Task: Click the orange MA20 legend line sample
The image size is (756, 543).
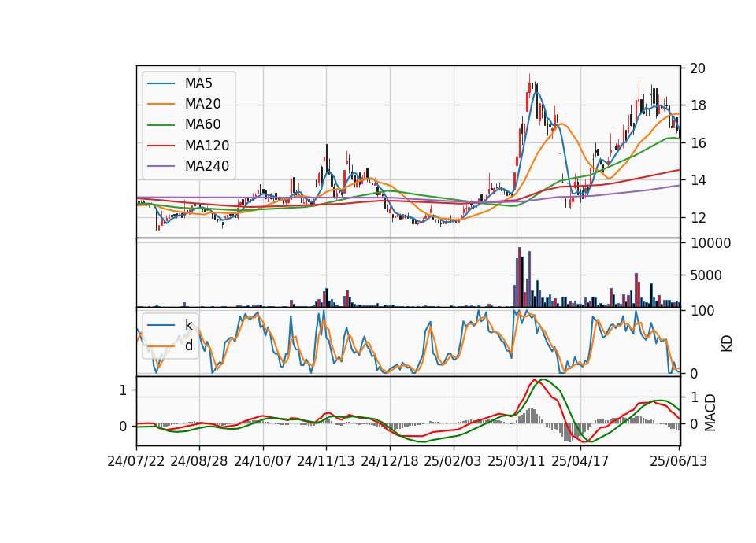Action: coord(161,104)
